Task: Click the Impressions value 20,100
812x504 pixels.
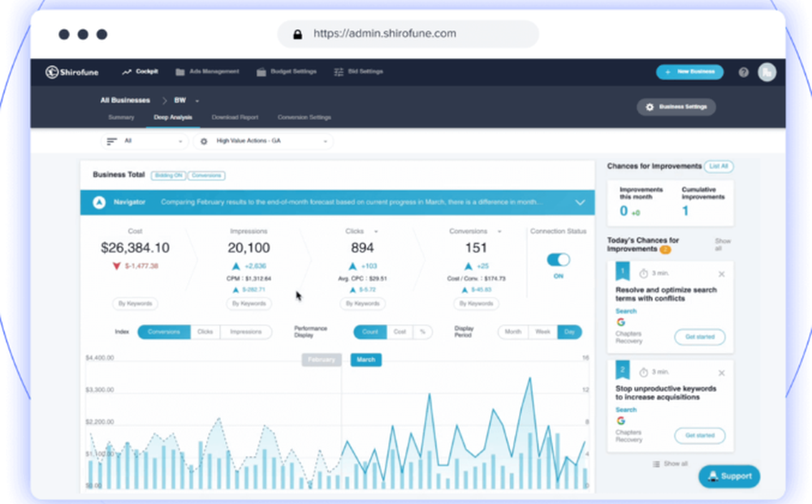Action: click(248, 248)
